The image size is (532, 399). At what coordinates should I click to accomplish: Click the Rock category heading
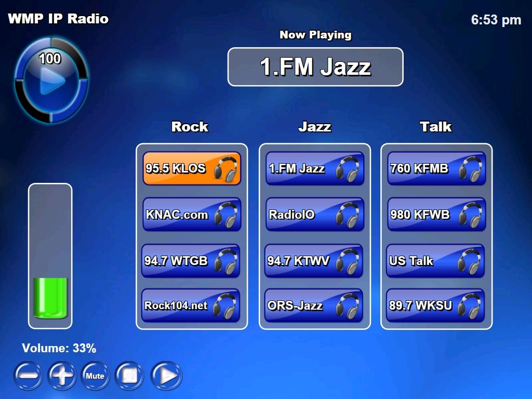point(190,127)
